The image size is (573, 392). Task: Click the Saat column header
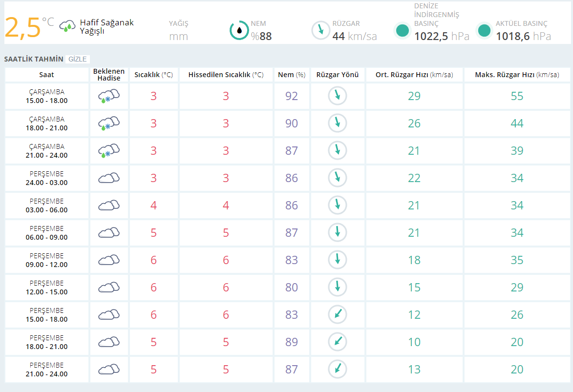[x=47, y=75]
